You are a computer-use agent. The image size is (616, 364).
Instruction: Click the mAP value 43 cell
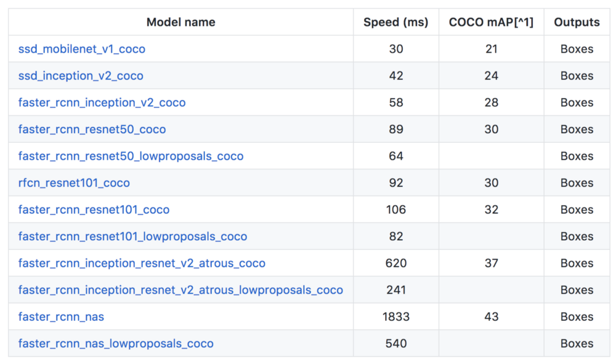(491, 317)
